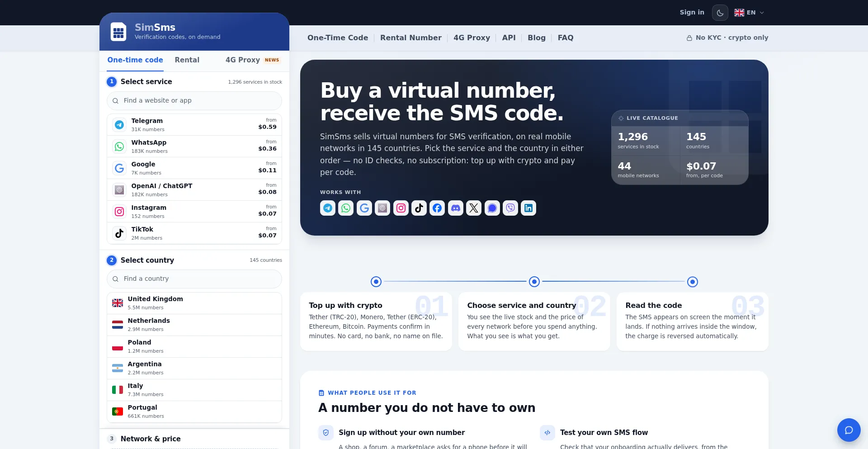The image size is (868, 449).
Task: Click the Google icon under Works With
Action: pyautogui.click(x=364, y=208)
